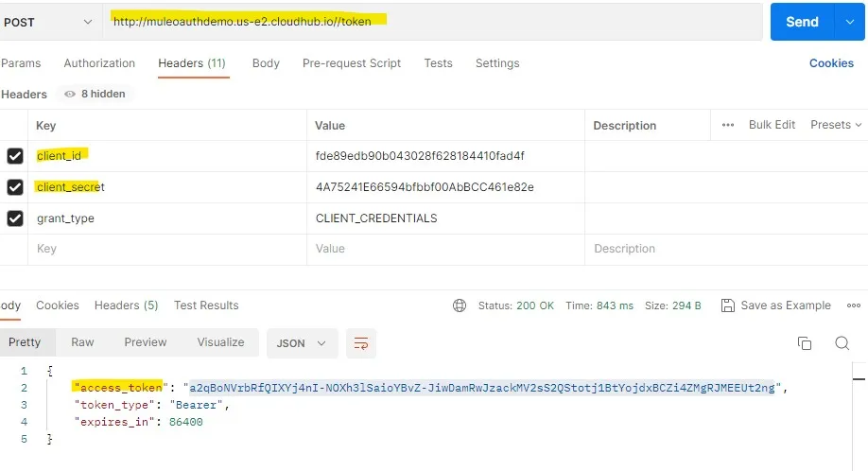The height and width of the screenshot is (471, 868).
Task: Click the empty Value input field
Action: [445, 249]
